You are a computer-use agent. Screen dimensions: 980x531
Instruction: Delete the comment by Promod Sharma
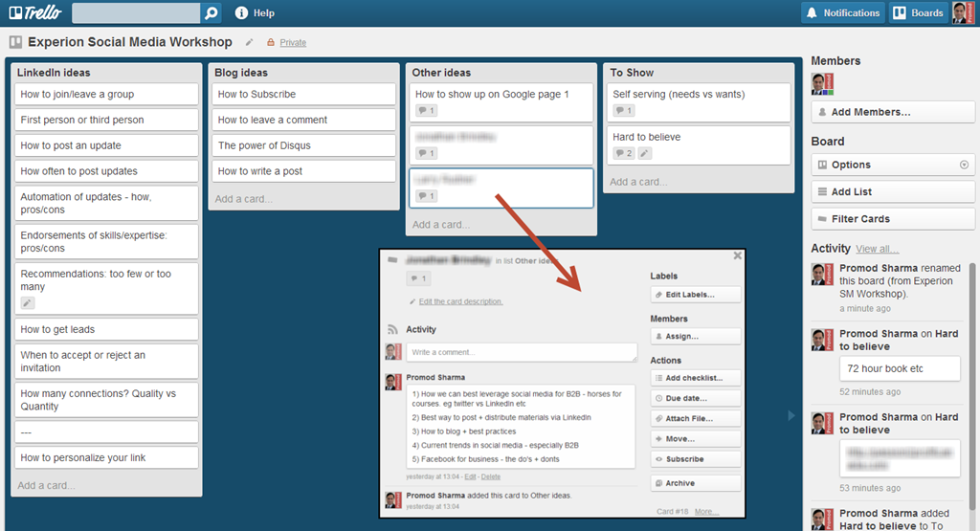(491, 476)
